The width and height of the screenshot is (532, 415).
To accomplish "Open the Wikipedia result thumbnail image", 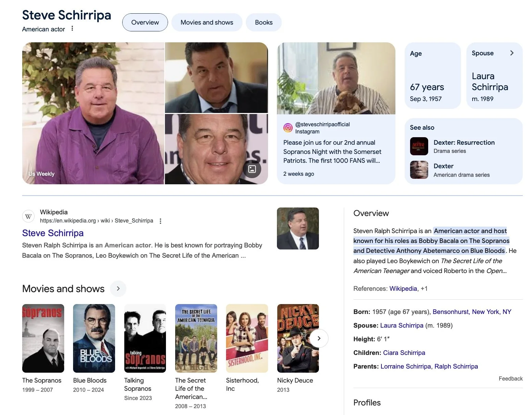I will 298,228.
